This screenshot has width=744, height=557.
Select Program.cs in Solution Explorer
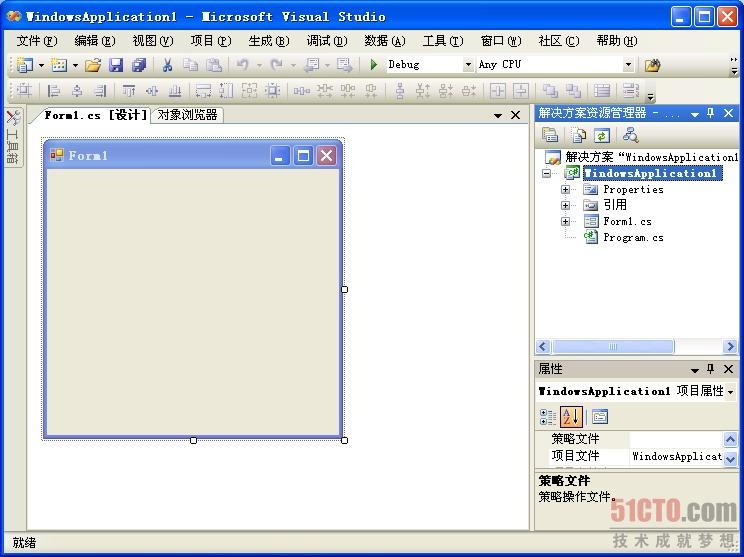click(633, 237)
